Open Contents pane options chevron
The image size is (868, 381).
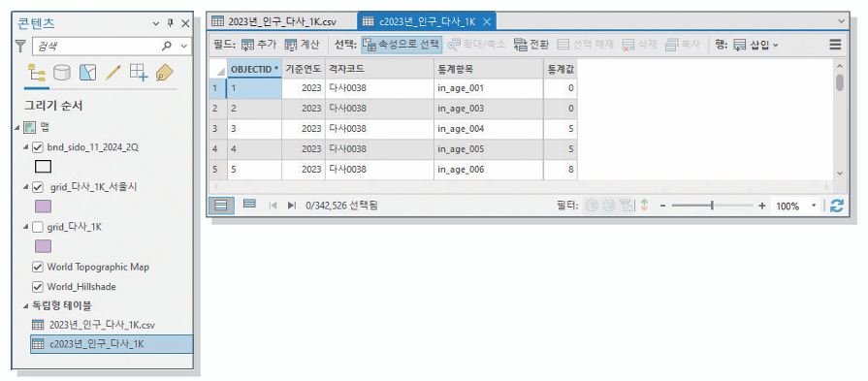(x=156, y=23)
